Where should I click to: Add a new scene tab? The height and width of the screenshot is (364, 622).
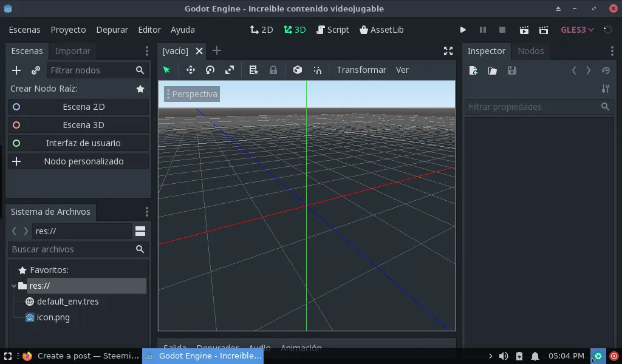[x=217, y=50]
